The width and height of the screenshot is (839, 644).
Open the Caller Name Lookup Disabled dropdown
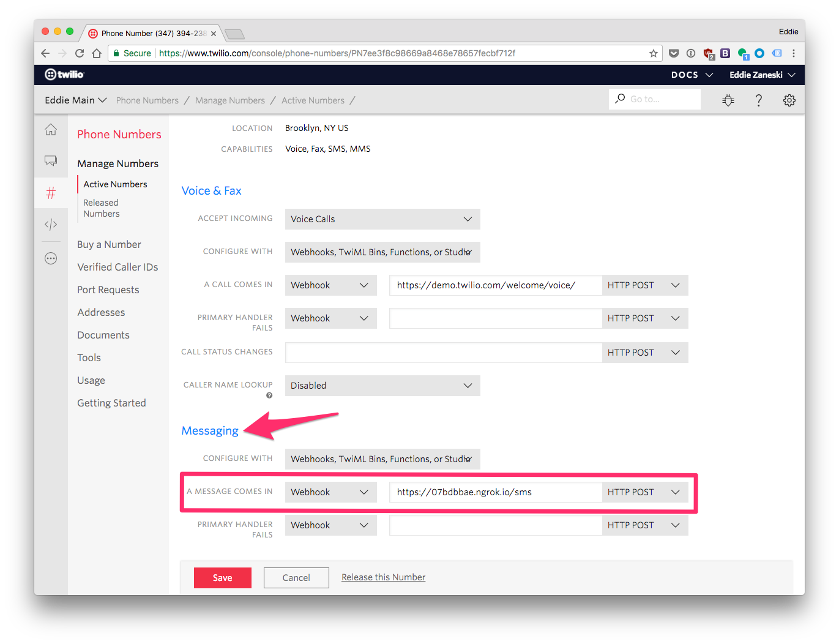(x=382, y=386)
